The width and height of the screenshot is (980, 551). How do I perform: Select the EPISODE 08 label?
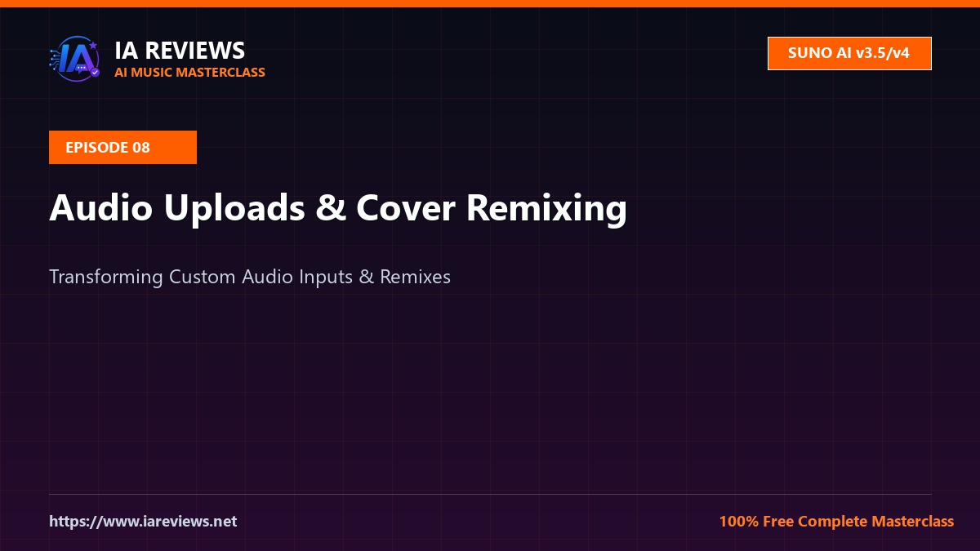point(122,147)
